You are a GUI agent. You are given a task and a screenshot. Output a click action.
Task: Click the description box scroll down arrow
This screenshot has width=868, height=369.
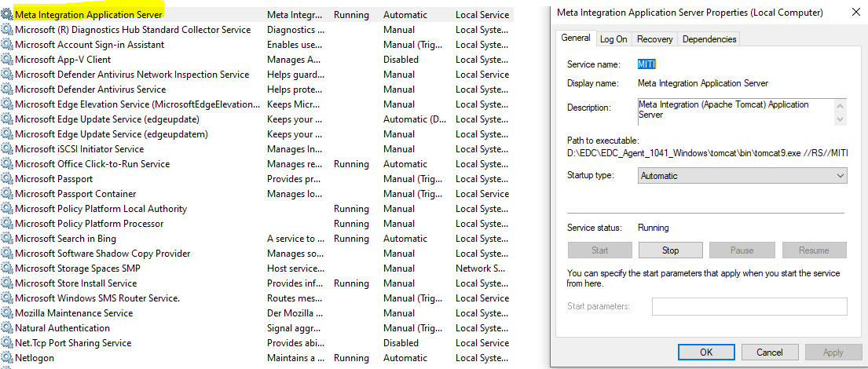[x=841, y=119]
